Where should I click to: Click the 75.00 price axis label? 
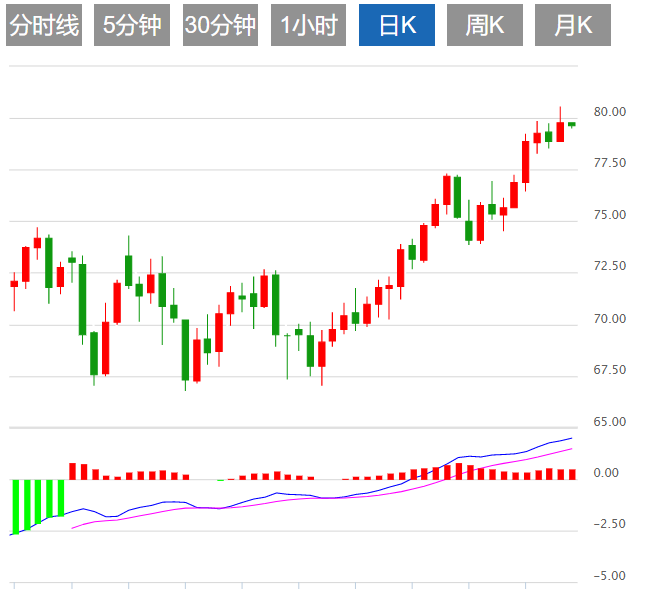click(x=610, y=215)
